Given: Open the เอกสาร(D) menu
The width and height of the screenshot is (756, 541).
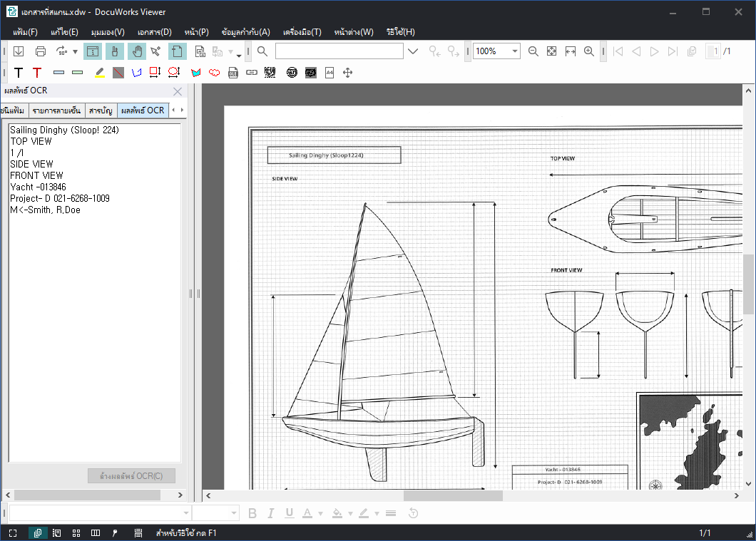Looking at the screenshot, I should 154,32.
